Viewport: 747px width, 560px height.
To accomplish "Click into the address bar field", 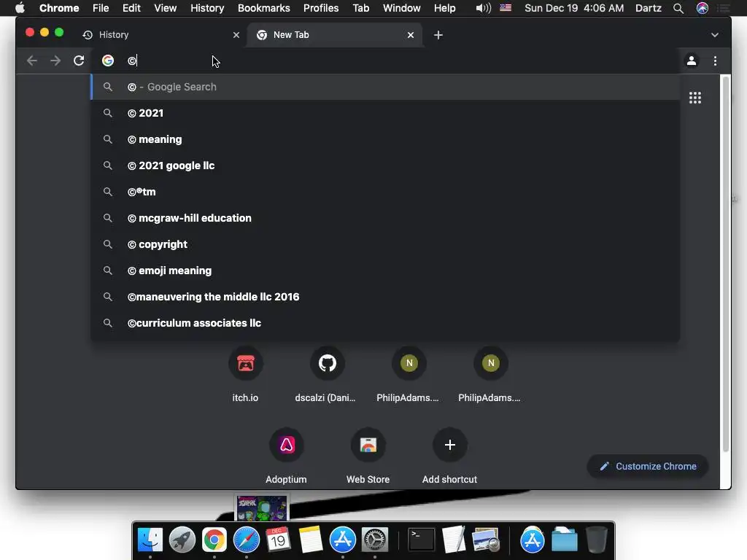I will click(x=386, y=61).
